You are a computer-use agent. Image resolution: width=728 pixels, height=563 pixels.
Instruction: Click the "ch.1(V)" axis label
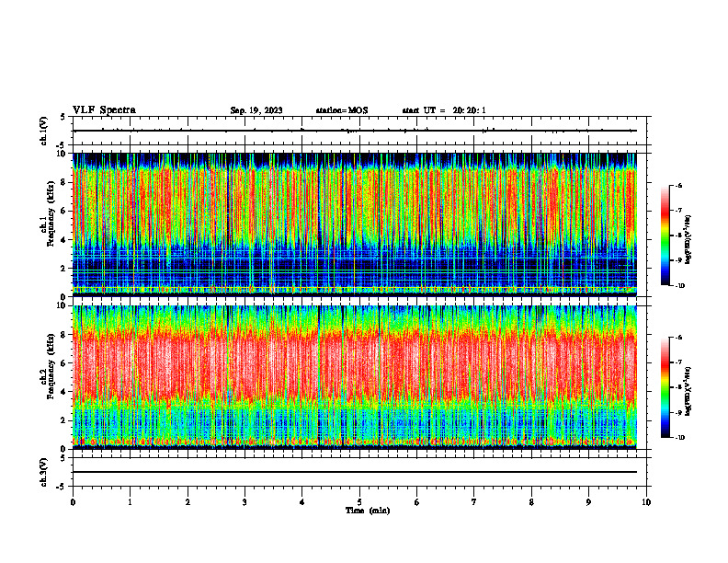tap(43, 131)
